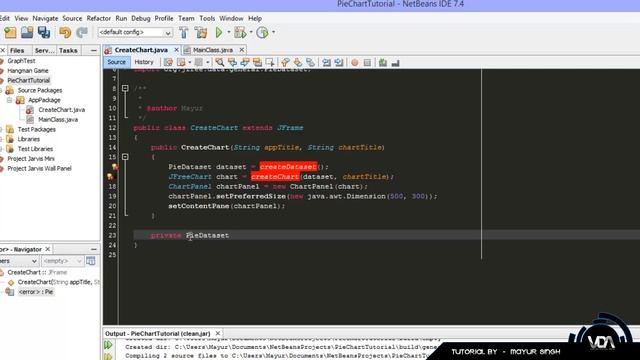Click the Next Bookmark icon
This screenshot has height=360, width=640.
(298, 62)
